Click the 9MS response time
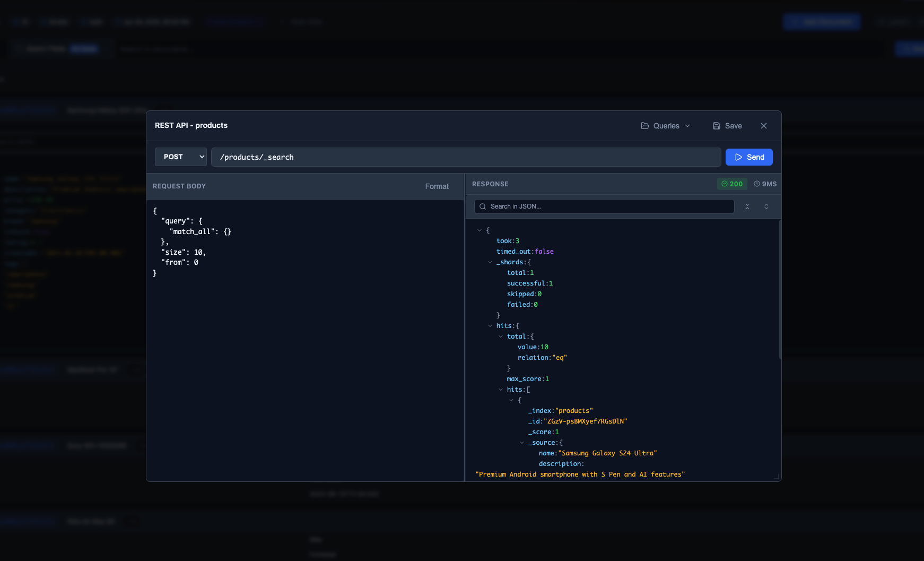 pyautogui.click(x=765, y=184)
